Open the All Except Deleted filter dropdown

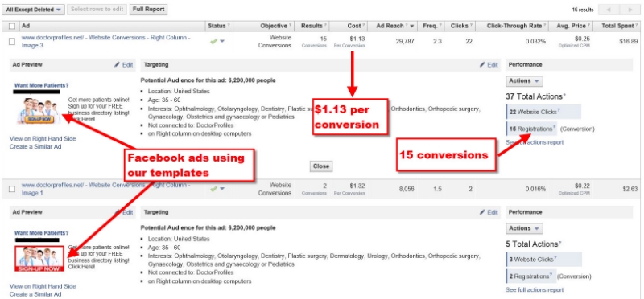[33, 9]
